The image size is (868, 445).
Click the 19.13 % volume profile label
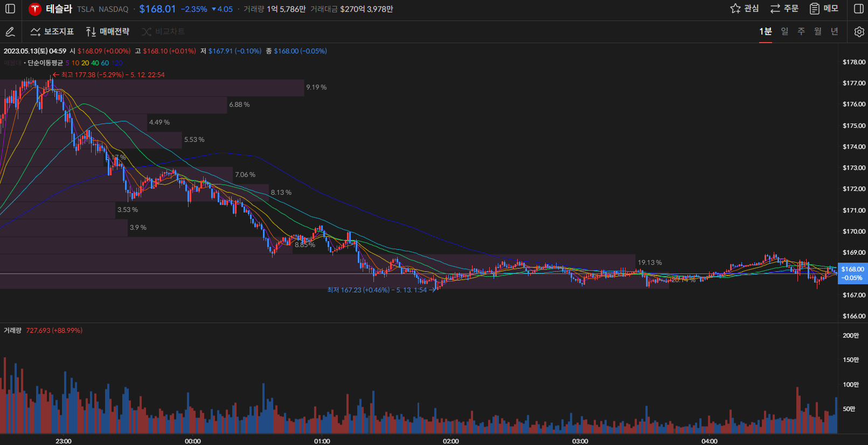click(650, 263)
